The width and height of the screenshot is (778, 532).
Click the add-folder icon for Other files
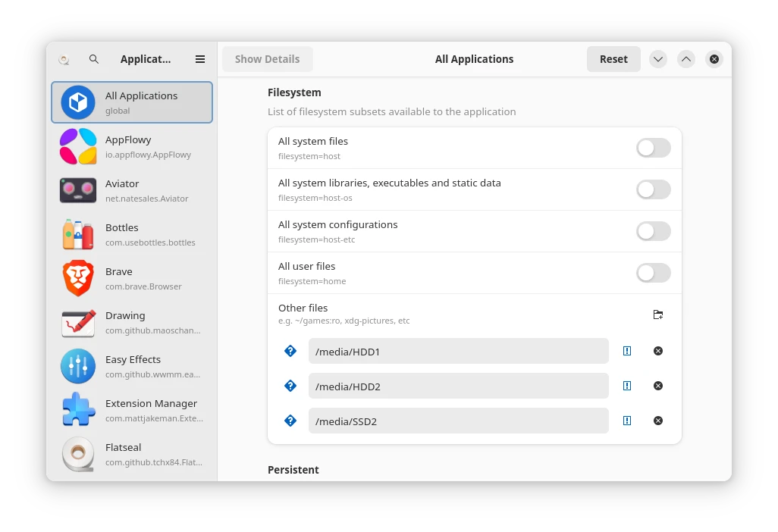(x=658, y=315)
